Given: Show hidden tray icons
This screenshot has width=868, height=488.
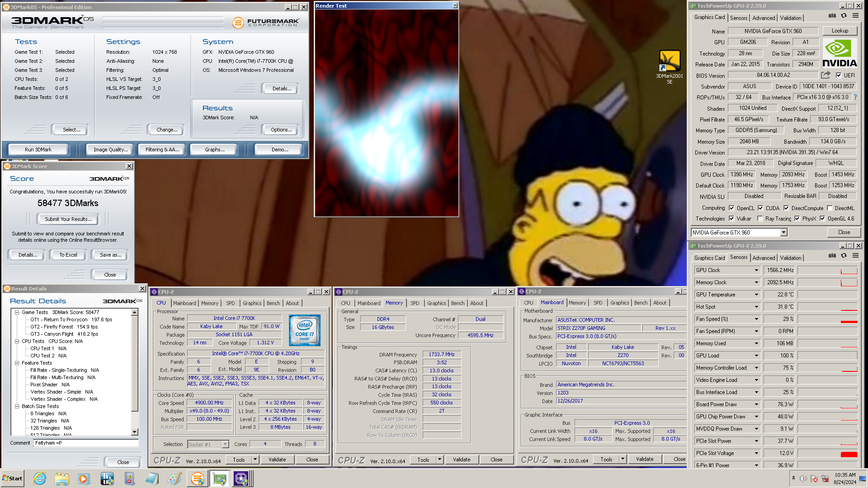Looking at the screenshot, I should click(793, 478).
